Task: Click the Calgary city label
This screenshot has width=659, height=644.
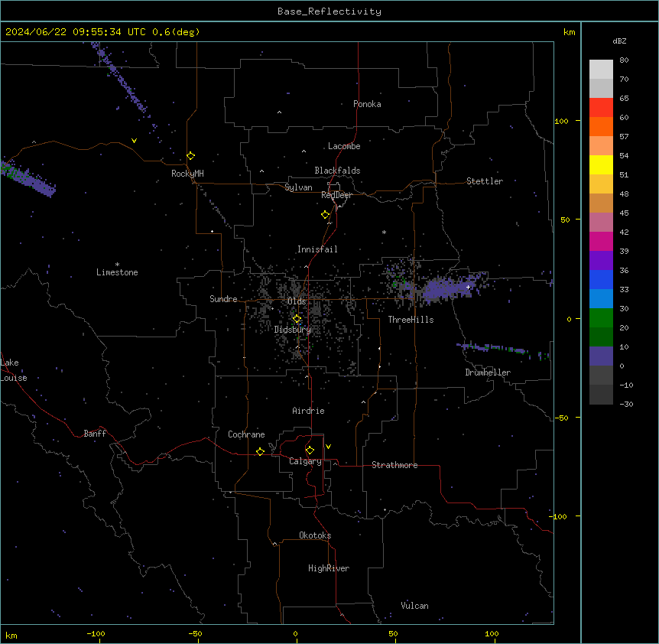Action: (305, 461)
